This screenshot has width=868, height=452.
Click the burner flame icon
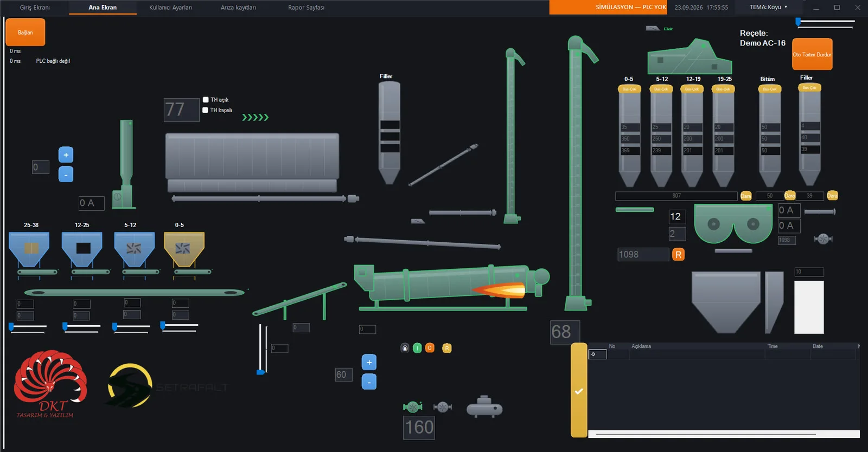point(405,348)
